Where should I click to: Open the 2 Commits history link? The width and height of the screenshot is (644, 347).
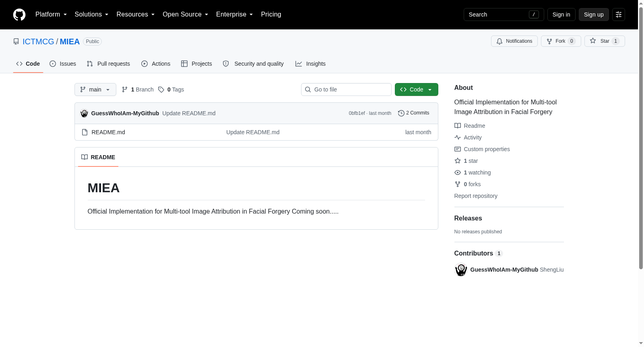[414, 113]
